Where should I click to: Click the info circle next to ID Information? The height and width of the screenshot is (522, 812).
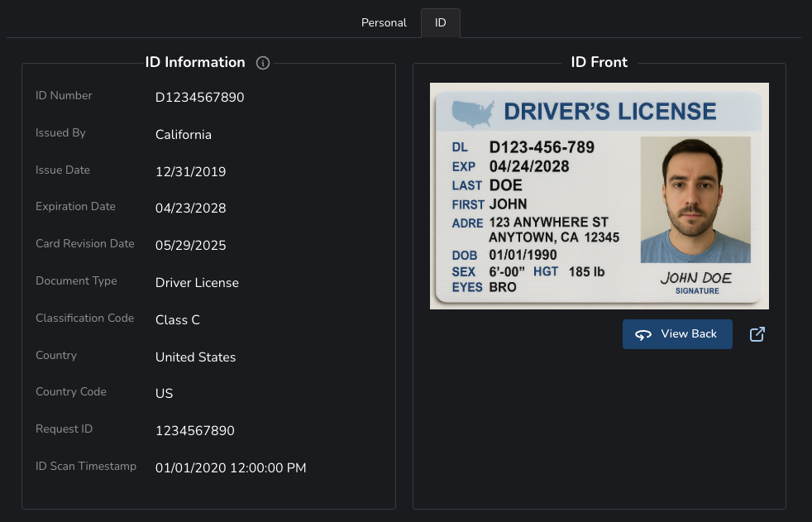tap(263, 63)
